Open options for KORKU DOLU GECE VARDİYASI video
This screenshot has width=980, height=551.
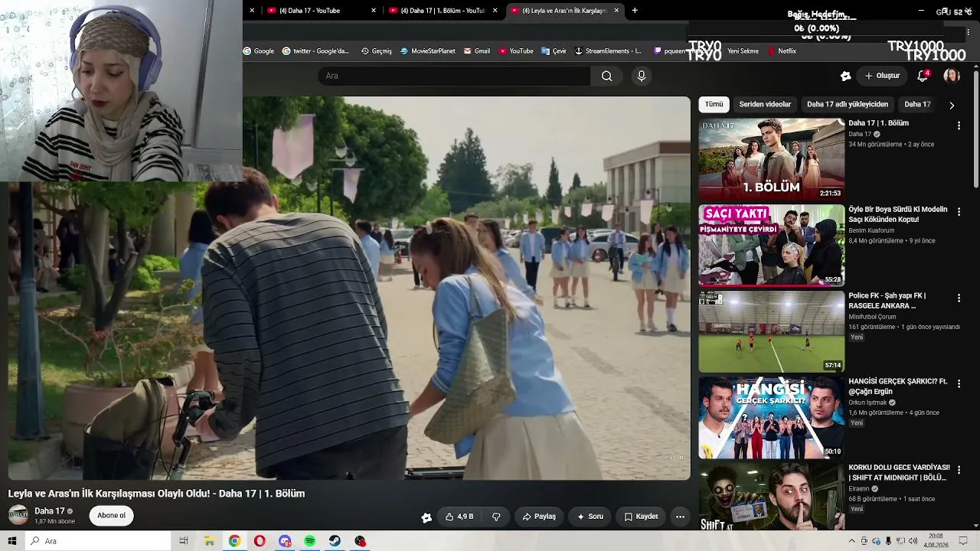959,470
